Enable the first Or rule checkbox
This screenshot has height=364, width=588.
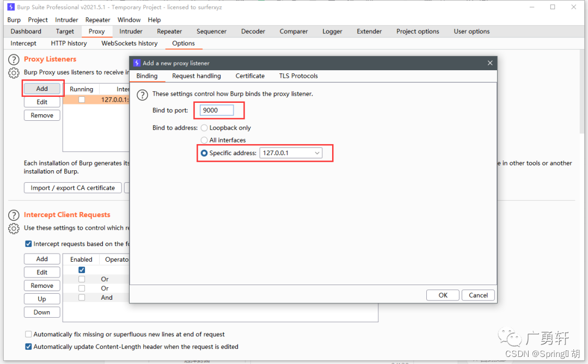[81, 279]
